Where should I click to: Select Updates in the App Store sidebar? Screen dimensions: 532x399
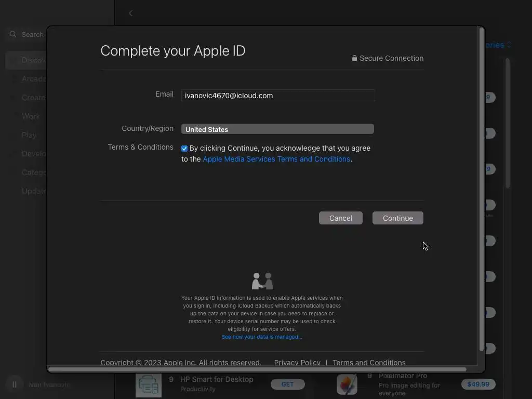[x=26, y=191]
